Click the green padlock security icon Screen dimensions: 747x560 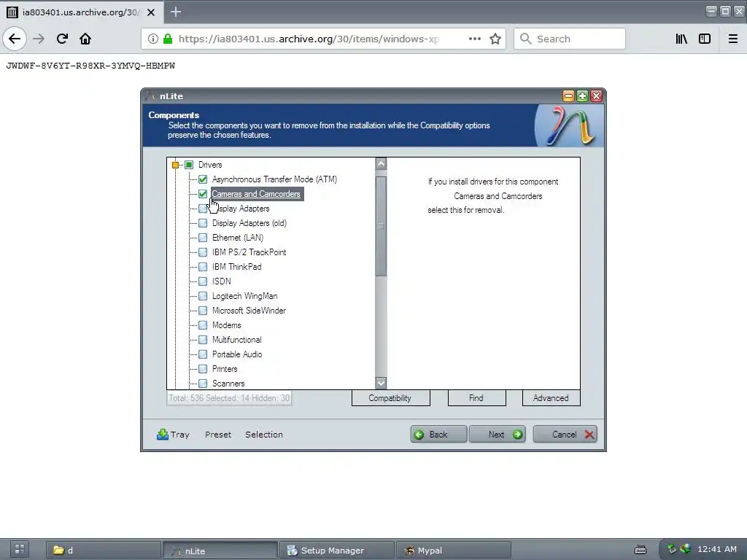[168, 39]
